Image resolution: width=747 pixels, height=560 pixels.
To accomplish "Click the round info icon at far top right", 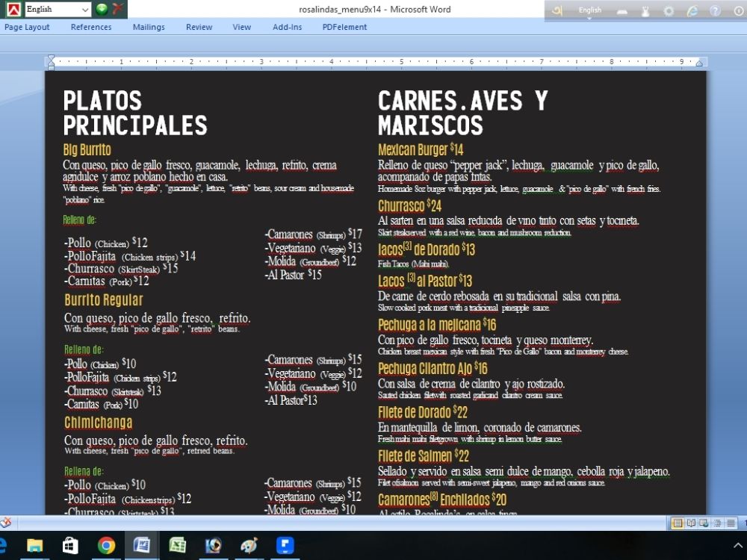I will pos(739,11).
